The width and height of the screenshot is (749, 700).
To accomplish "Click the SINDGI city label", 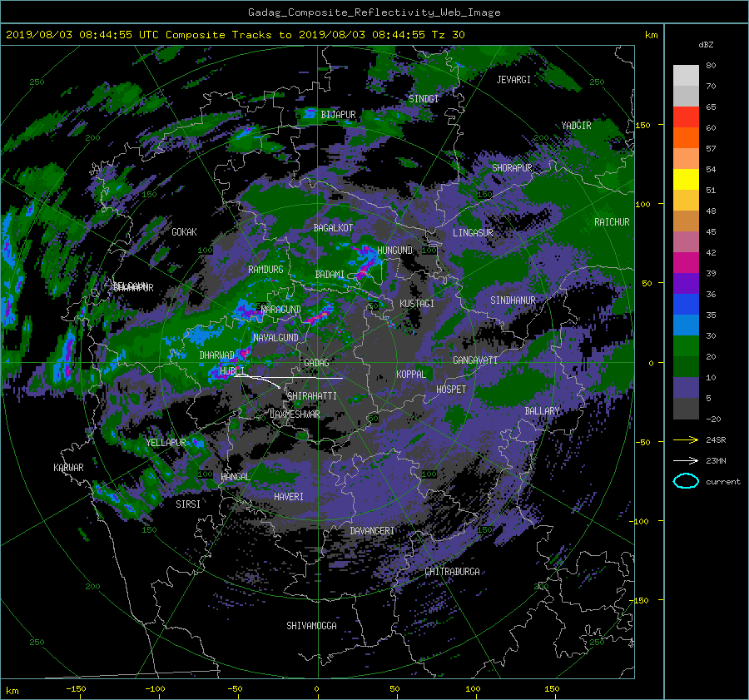I will tap(424, 99).
